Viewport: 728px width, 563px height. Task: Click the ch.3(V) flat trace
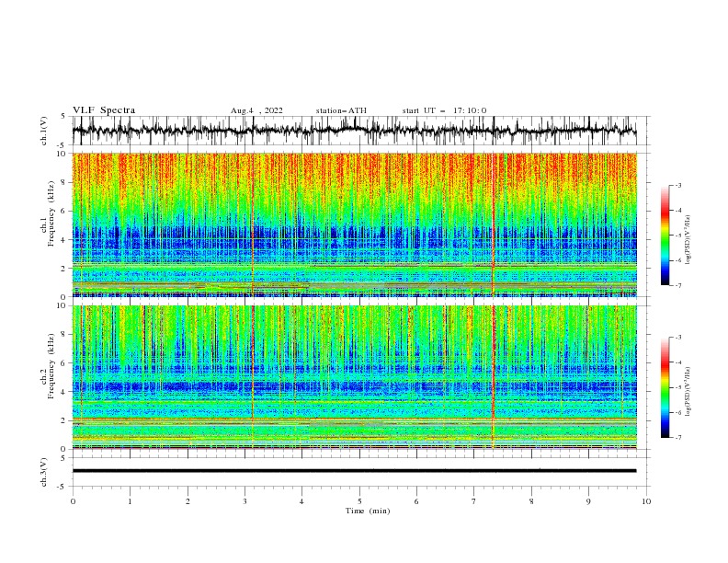pyautogui.click(x=354, y=471)
